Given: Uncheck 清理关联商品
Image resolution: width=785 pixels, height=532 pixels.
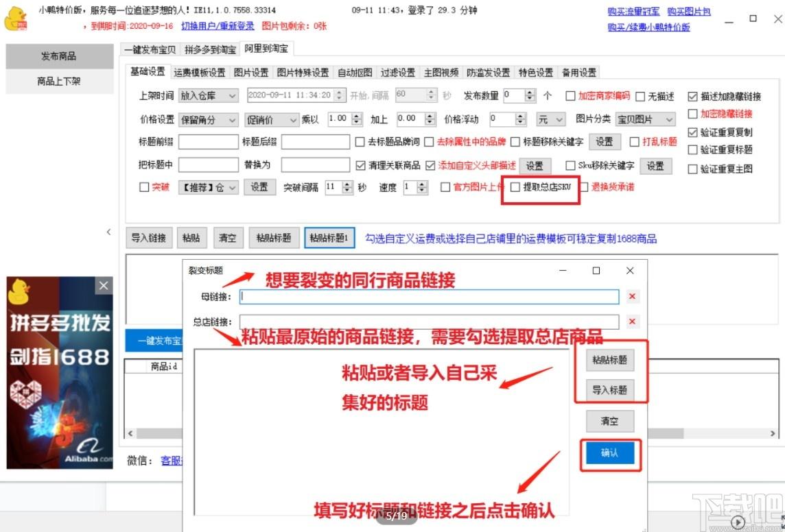Looking at the screenshot, I should click(x=360, y=165).
